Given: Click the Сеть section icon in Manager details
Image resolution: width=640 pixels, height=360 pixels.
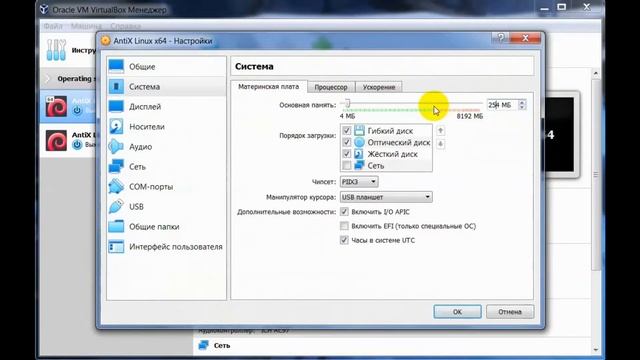Looking at the screenshot, I should pos(203,345).
